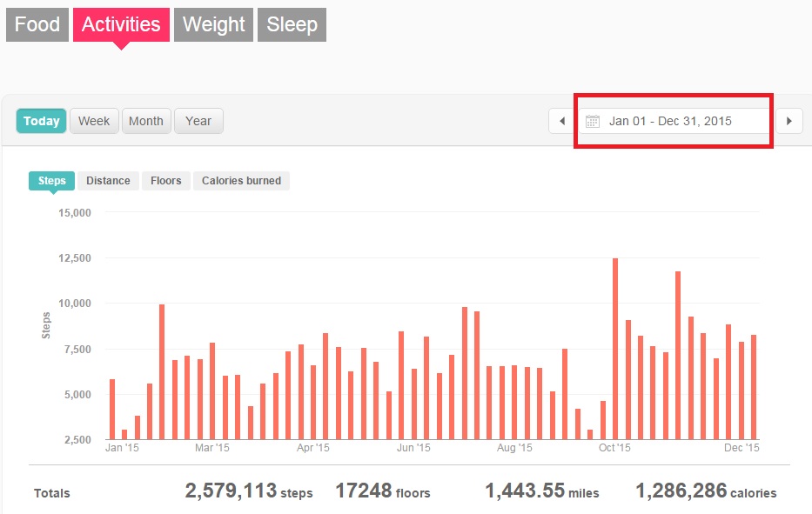Show the Floors chart

[165, 181]
